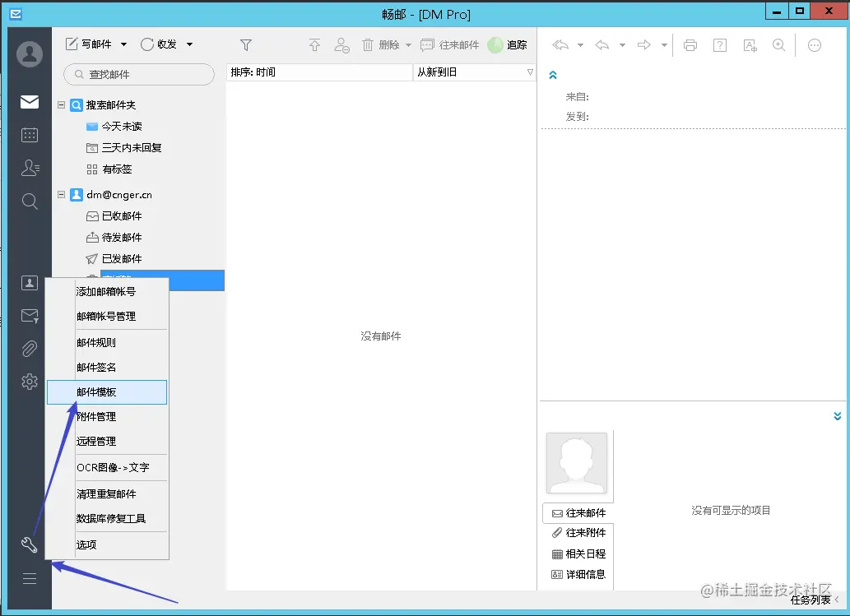The width and height of the screenshot is (850, 616).
Task: Click the 往来邮件 toolbar button
Action: [450, 45]
